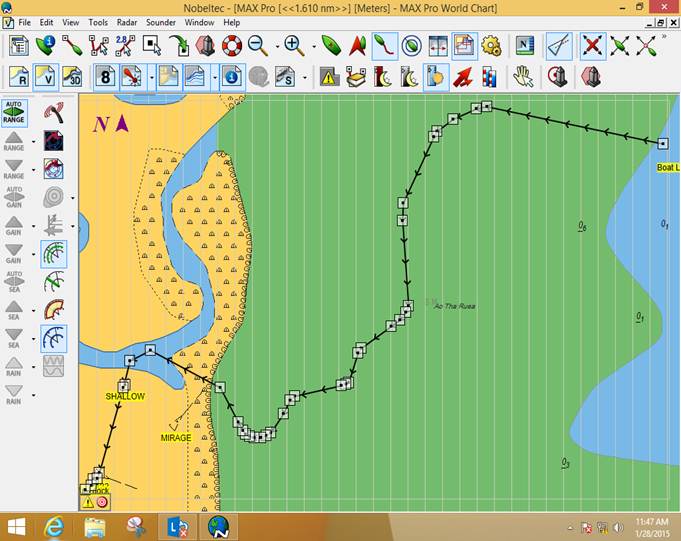Click the life ring man overboard icon
This screenshot has width=681, height=541.
pyautogui.click(x=232, y=46)
